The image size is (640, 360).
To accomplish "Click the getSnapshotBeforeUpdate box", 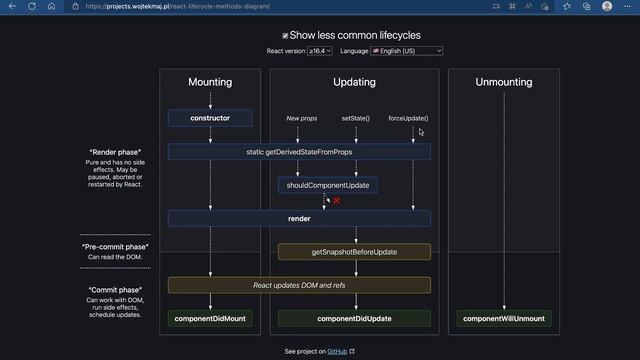I will (x=354, y=252).
